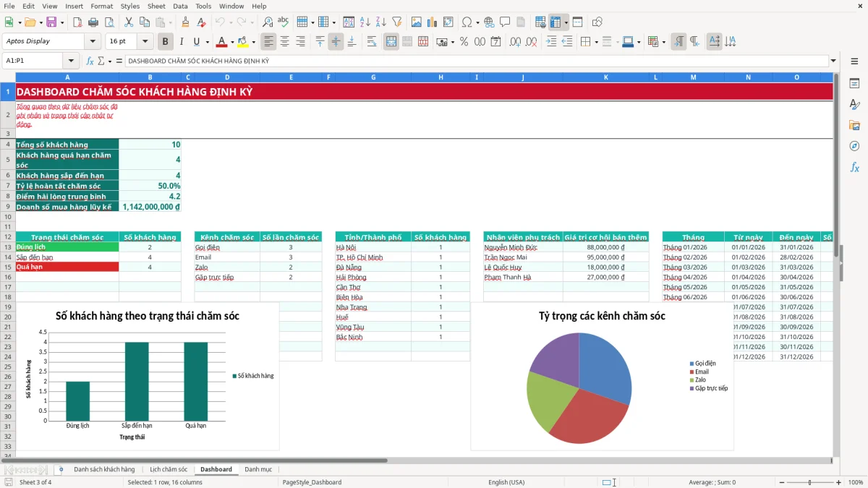The height and width of the screenshot is (488, 868).
Task: Toggle Center Vertically alignment
Action: coord(336,41)
